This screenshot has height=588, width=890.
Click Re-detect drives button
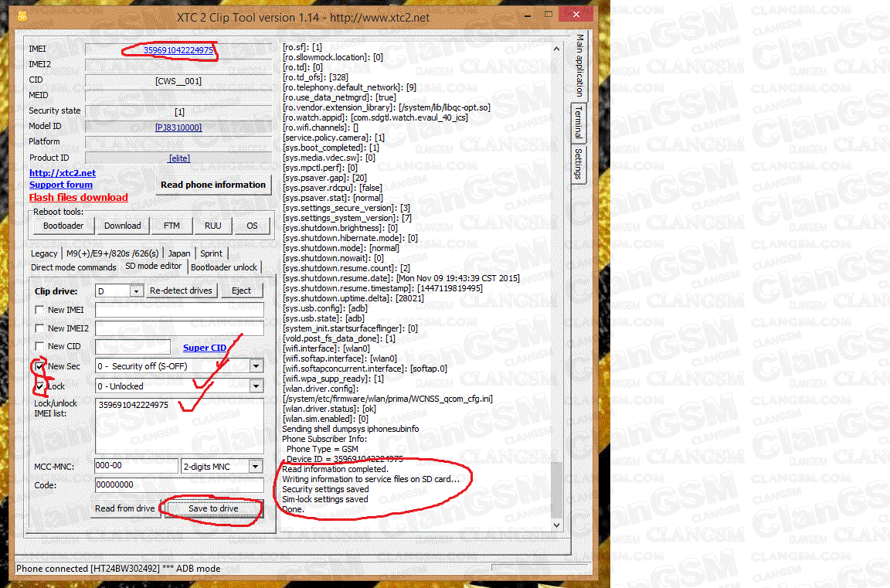pos(181,291)
